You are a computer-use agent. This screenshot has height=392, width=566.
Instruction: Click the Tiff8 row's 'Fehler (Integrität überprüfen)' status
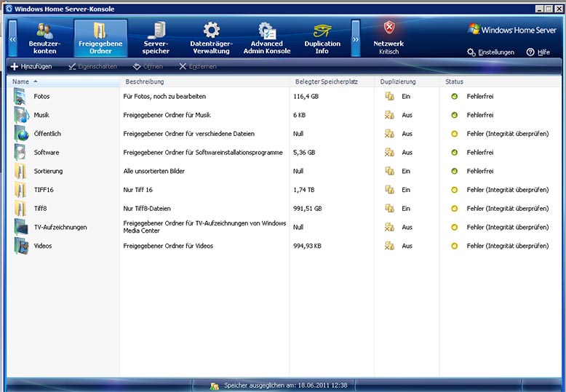point(508,209)
